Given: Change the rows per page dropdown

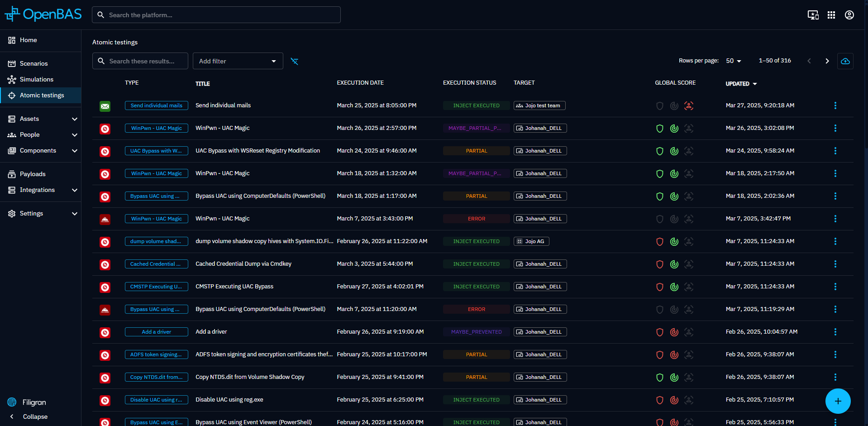Looking at the screenshot, I should click(x=733, y=61).
